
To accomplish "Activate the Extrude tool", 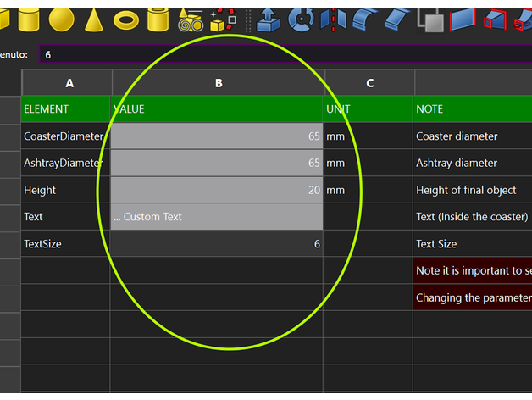I will point(269,18).
